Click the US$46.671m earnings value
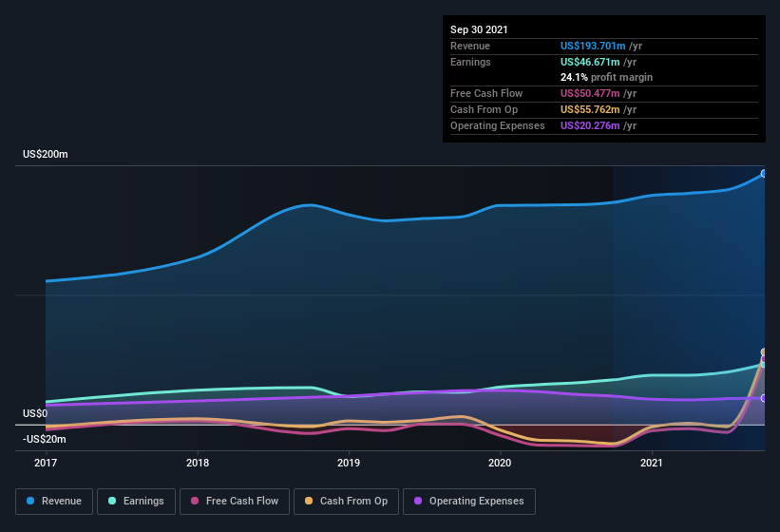The image size is (780, 532). (x=590, y=62)
